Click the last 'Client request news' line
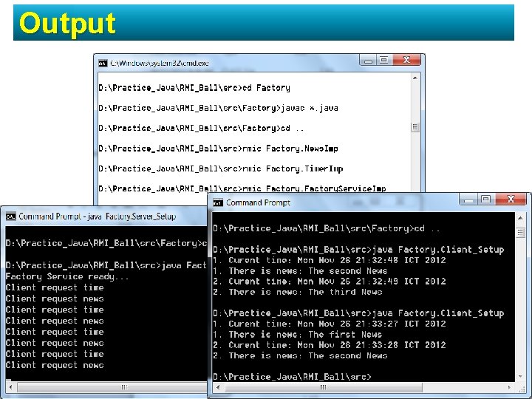 tap(55, 366)
